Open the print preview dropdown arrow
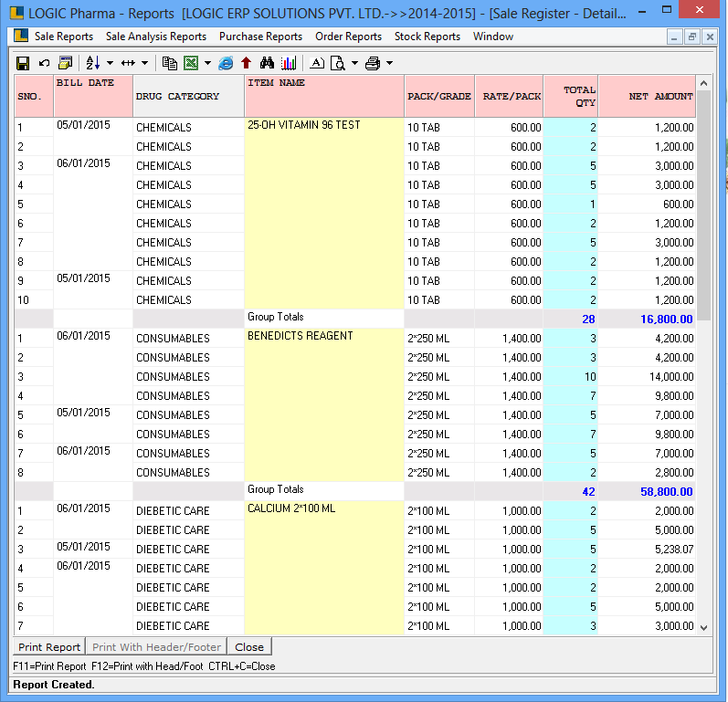728x702 pixels. [x=354, y=63]
